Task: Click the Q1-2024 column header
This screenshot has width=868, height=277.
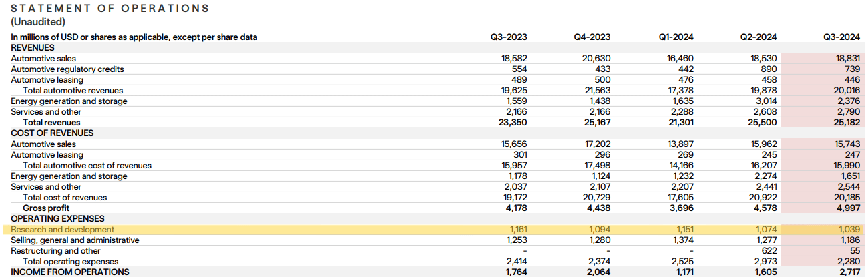Action: coord(675,37)
